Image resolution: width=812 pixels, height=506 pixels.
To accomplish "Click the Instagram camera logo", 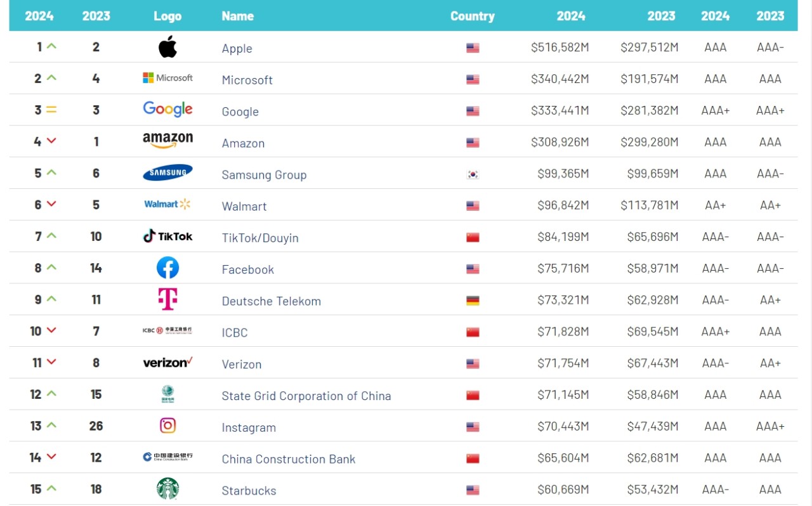I will click(167, 425).
